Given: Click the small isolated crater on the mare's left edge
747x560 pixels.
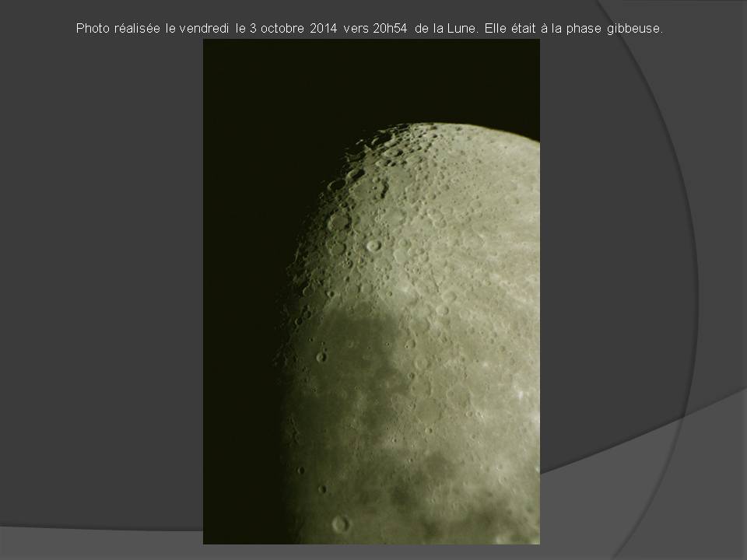Looking at the screenshot, I should click(x=321, y=357).
